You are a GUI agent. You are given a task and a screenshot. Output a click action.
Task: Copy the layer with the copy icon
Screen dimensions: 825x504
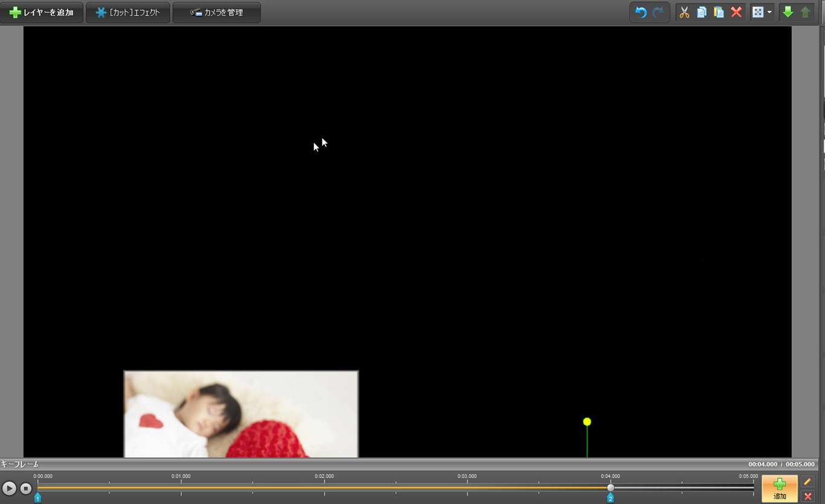pos(702,12)
